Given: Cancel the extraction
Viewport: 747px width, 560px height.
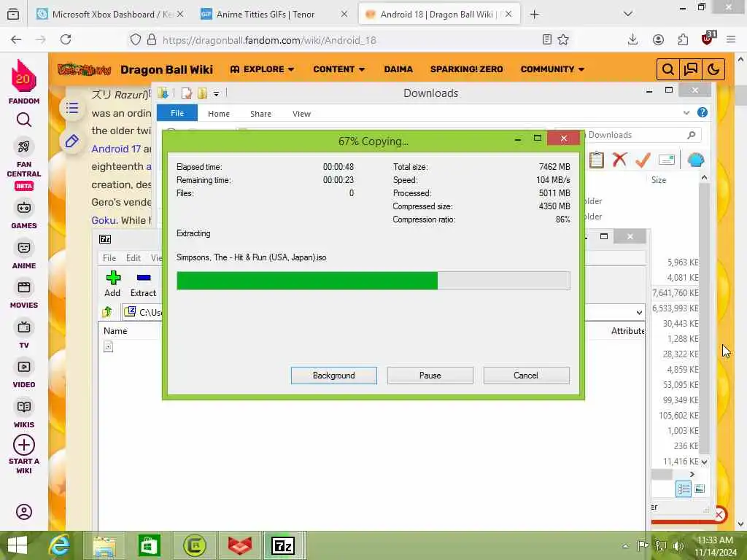Looking at the screenshot, I should tap(526, 376).
